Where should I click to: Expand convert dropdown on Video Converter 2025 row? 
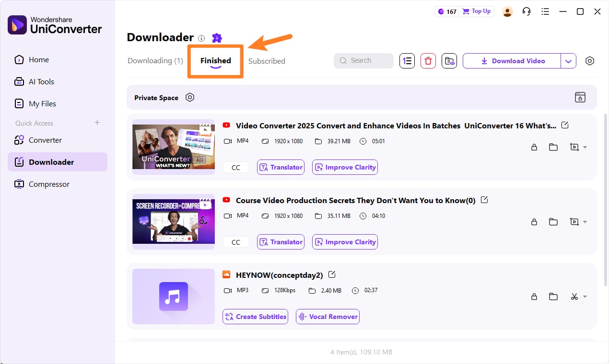(585, 148)
